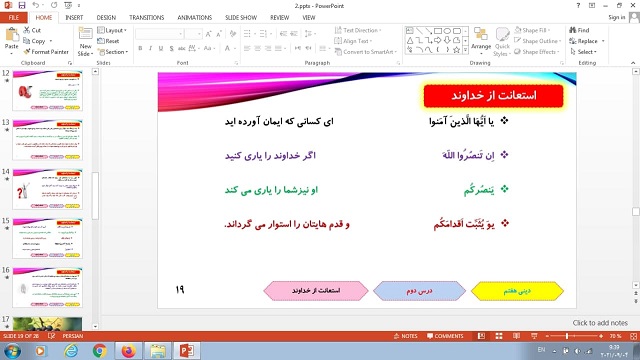The width and height of the screenshot is (640, 360).
Task: Toggle Strikethrough formatting
Action: 181,48
